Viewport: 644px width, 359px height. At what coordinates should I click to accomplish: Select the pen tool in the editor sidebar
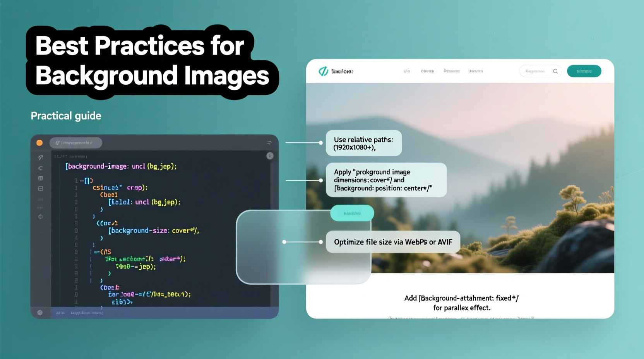40,158
